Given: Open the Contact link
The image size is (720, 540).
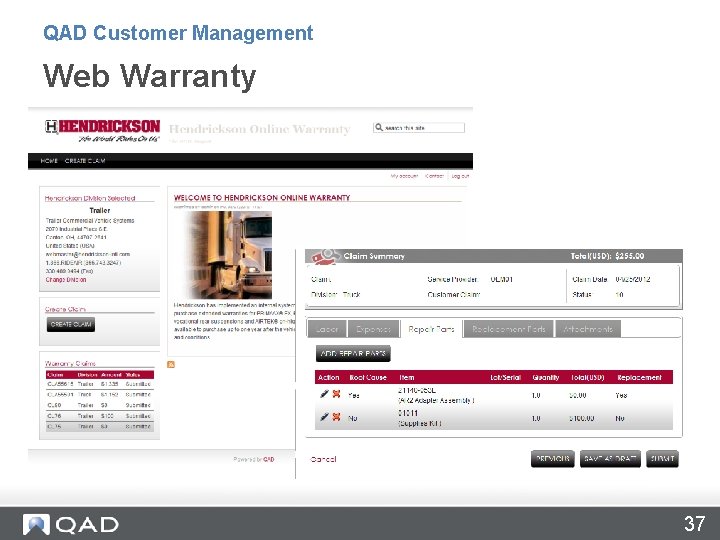Looking at the screenshot, I should [x=434, y=176].
